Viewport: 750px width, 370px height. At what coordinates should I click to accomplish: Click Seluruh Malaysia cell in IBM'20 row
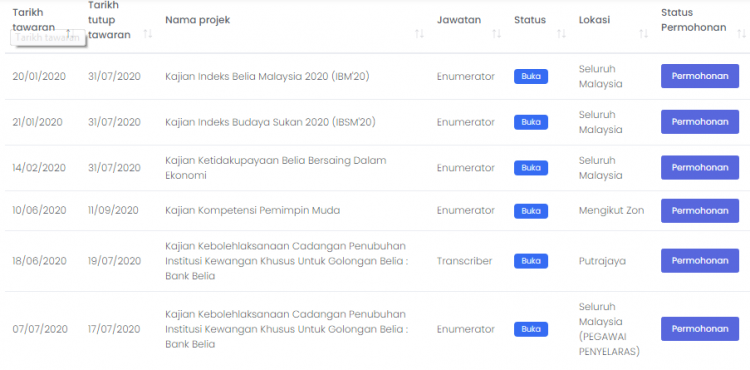tap(601, 76)
